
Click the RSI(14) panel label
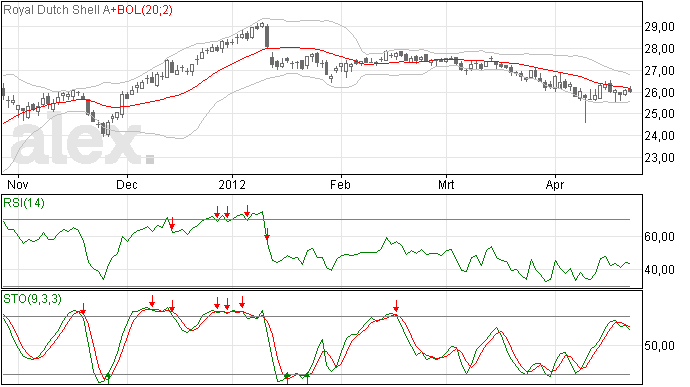[x=24, y=203]
